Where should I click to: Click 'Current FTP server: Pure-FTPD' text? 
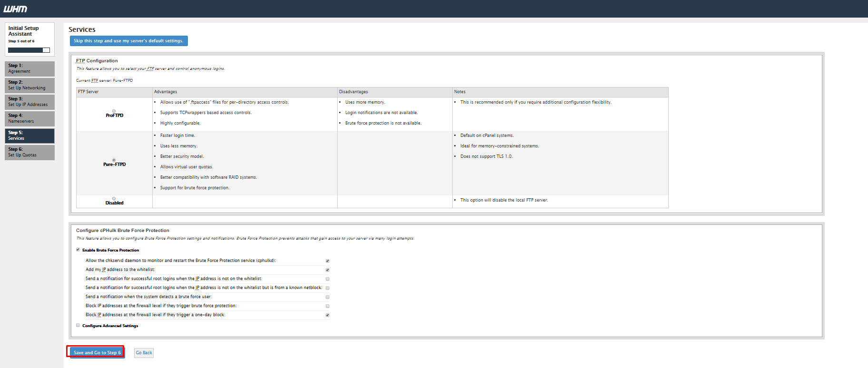click(105, 81)
